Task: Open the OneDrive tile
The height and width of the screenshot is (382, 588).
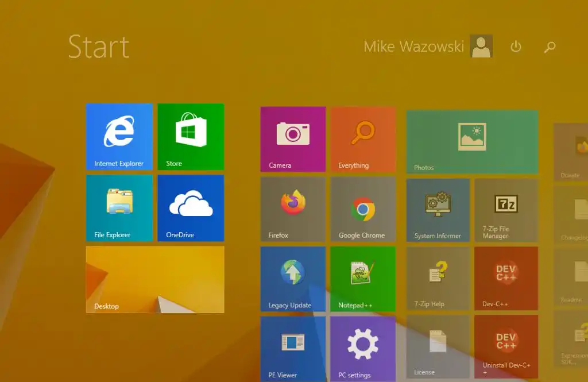Action: 191,208
